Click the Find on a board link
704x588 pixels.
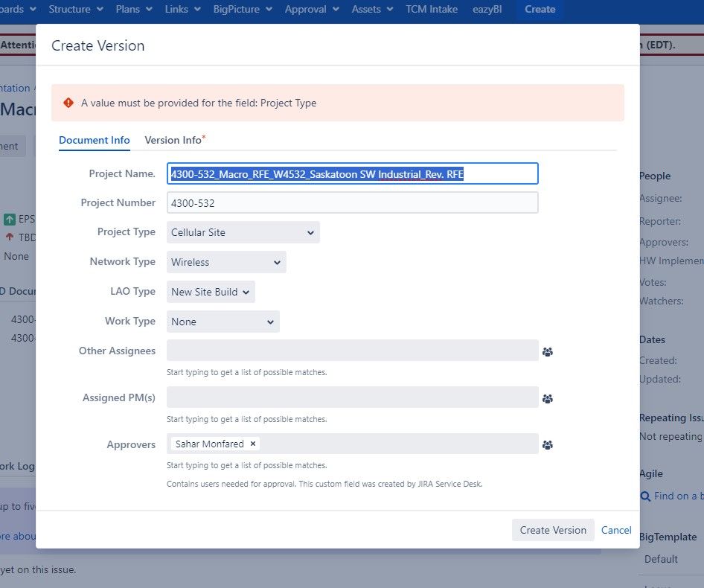679,496
